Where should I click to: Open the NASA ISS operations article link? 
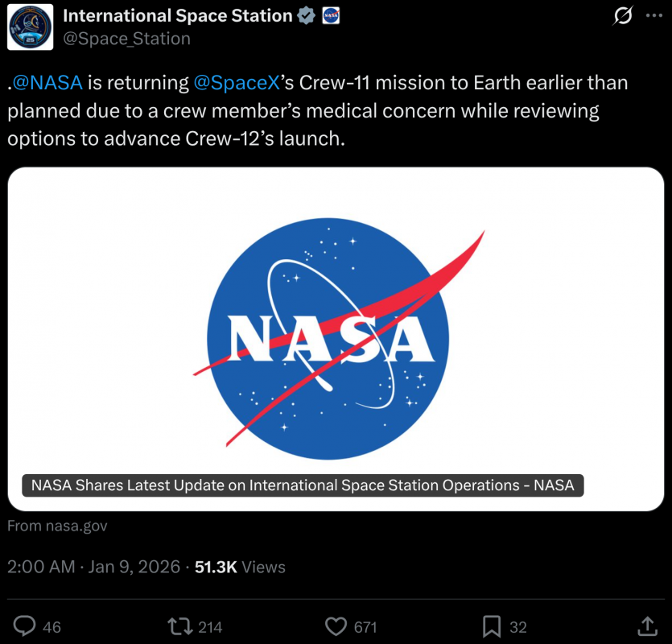303,485
